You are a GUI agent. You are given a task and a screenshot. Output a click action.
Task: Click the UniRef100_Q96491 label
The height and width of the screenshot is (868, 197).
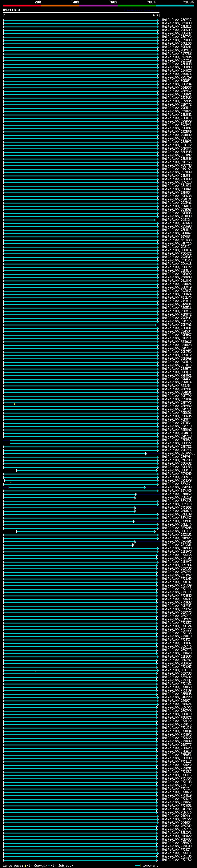177,542
